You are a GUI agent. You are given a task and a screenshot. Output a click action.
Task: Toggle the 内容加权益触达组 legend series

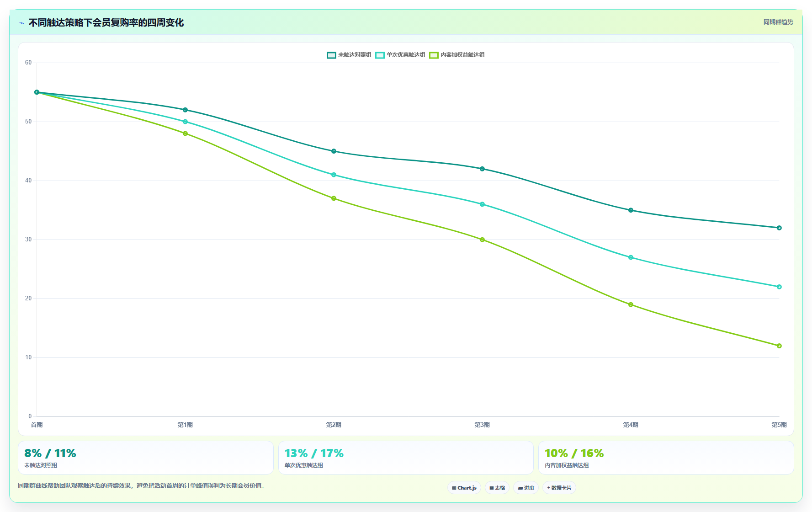pos(457,55)
